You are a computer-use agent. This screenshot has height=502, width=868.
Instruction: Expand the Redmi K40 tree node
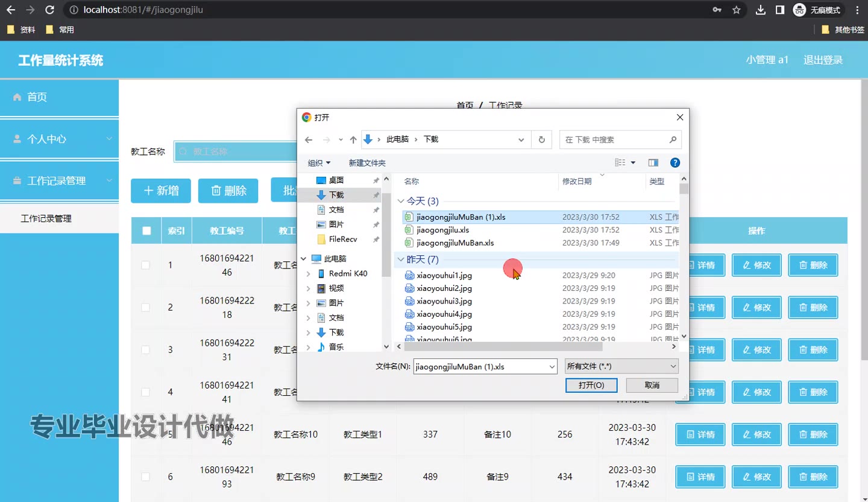point(309,274)
